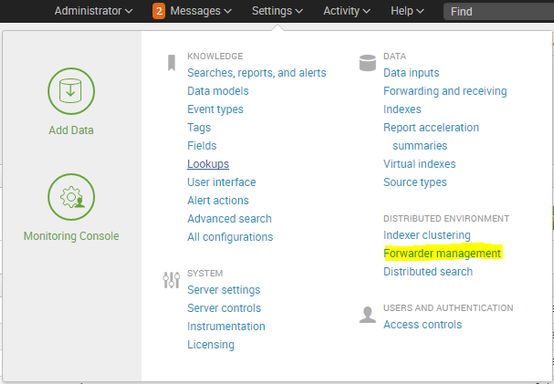554x384 pixels.
Task: Click the Data cylinder icon
Action: click(x=367, y=63)
